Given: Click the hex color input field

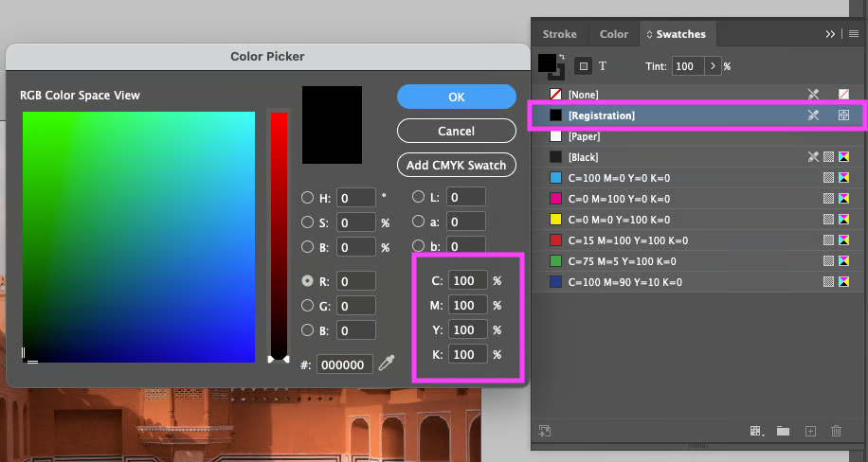Looking at the screenshot, I should 344,364.
